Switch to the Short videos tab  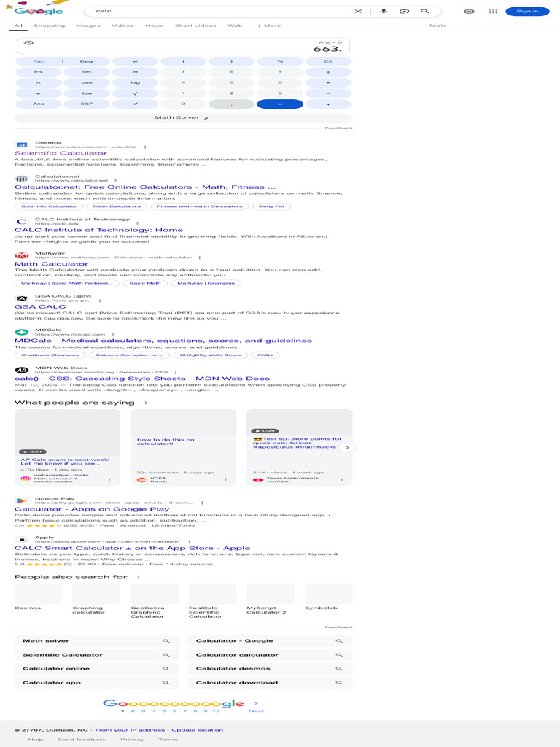pyautogui.click(x=195, y=26)
